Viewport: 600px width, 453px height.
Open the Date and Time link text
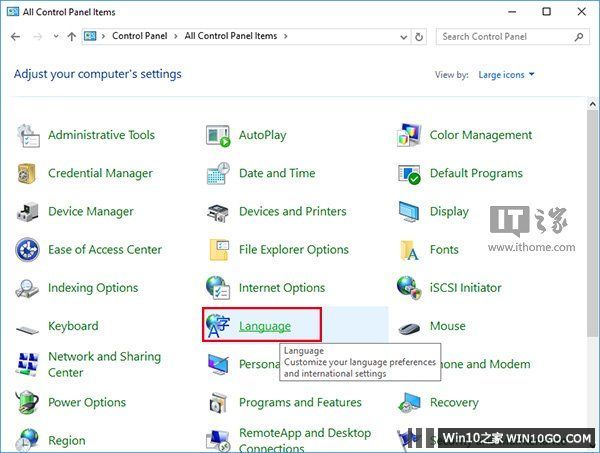277,173
